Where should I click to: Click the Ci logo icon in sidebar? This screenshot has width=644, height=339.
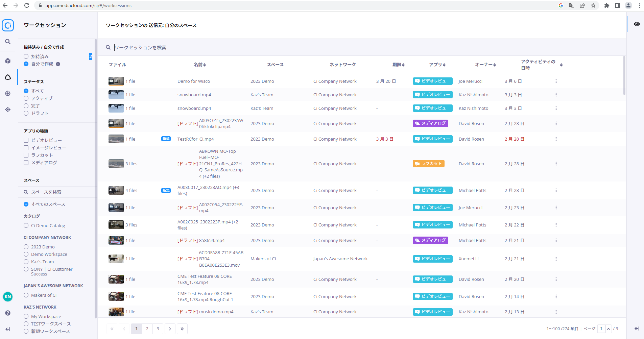pos(8,25)
